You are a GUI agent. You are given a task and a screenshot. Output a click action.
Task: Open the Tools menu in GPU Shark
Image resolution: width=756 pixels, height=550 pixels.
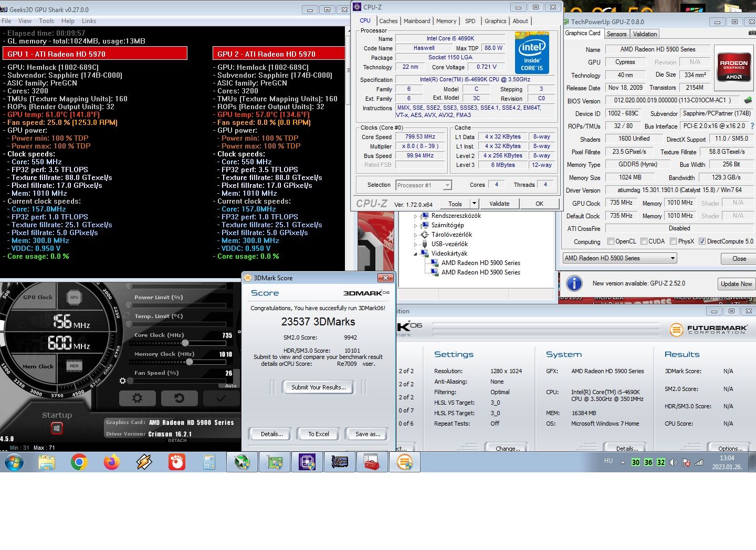pyautogui.click(x=46, y=21)
